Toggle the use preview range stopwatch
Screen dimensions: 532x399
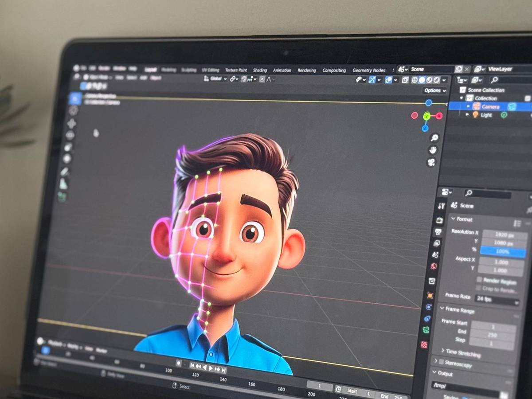(x=338, y=389)
